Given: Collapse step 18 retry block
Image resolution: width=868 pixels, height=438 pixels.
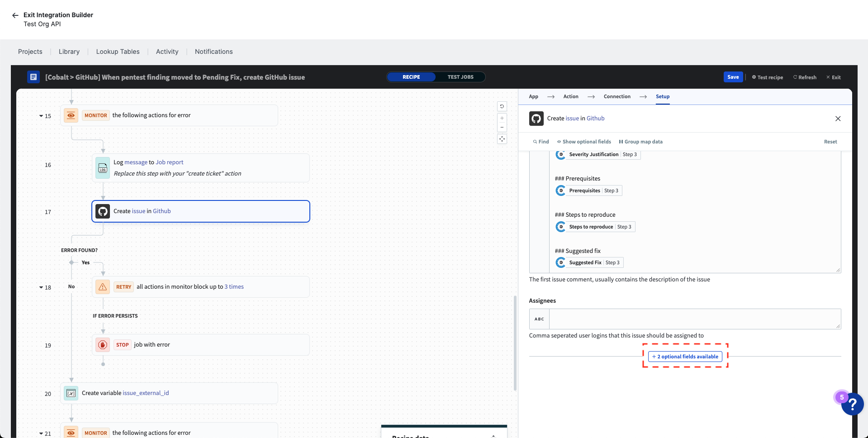Looking at the screenshot, I should (41, 288).
